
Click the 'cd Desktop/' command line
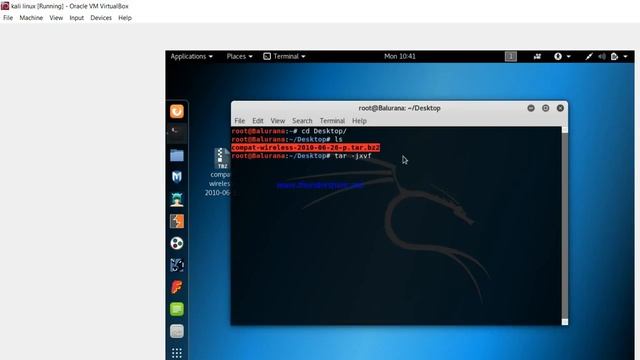(289, 131)
